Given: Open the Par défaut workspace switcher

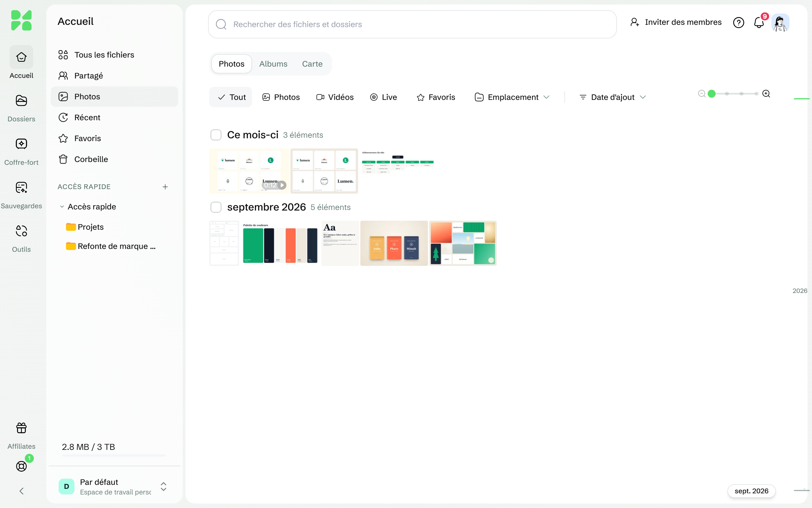Looking at the screenshot, I should (114, 487).
